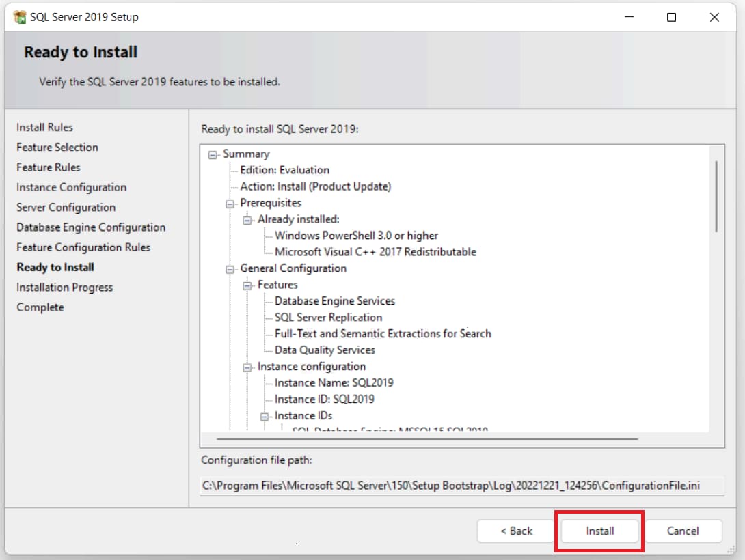Screen dimensions: 745x560
Task: Maximize the setup window
Action: coord(671,17)
